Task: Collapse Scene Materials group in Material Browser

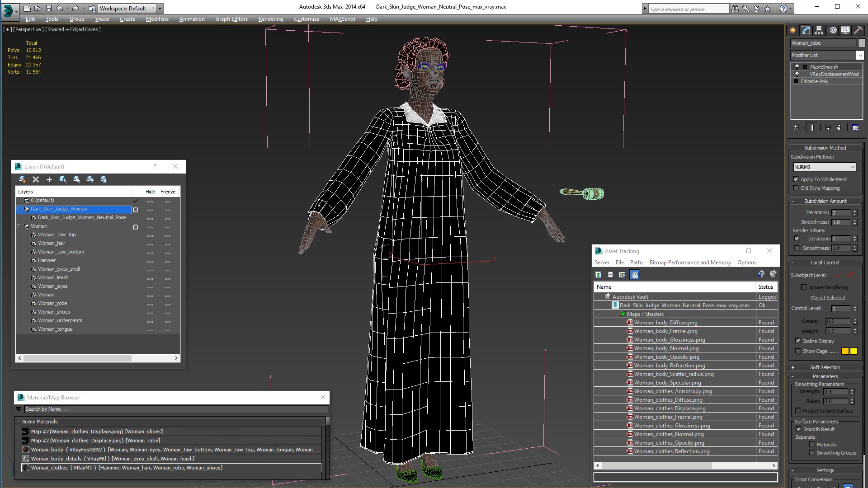Action: coord(19,422)
